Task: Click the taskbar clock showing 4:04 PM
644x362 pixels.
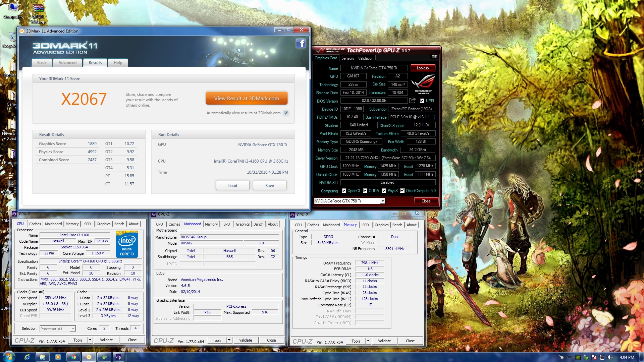Action: coord(627,357)
